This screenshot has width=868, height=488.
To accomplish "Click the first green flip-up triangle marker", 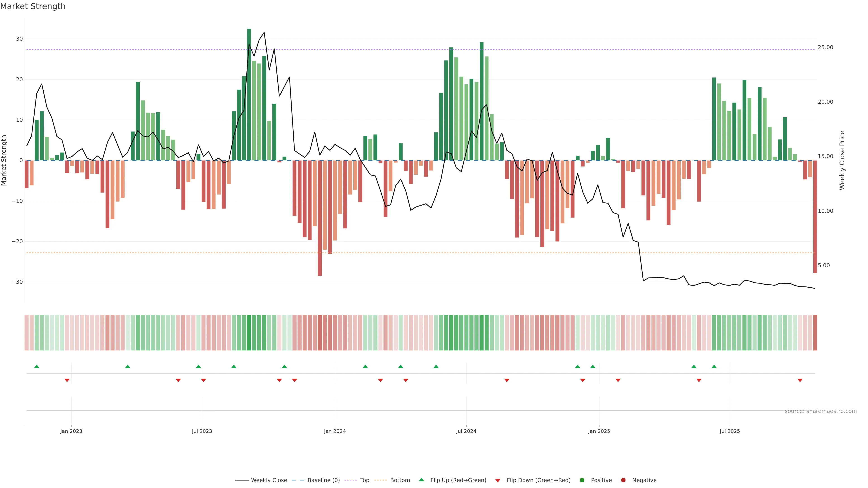I will pos(37,366).
